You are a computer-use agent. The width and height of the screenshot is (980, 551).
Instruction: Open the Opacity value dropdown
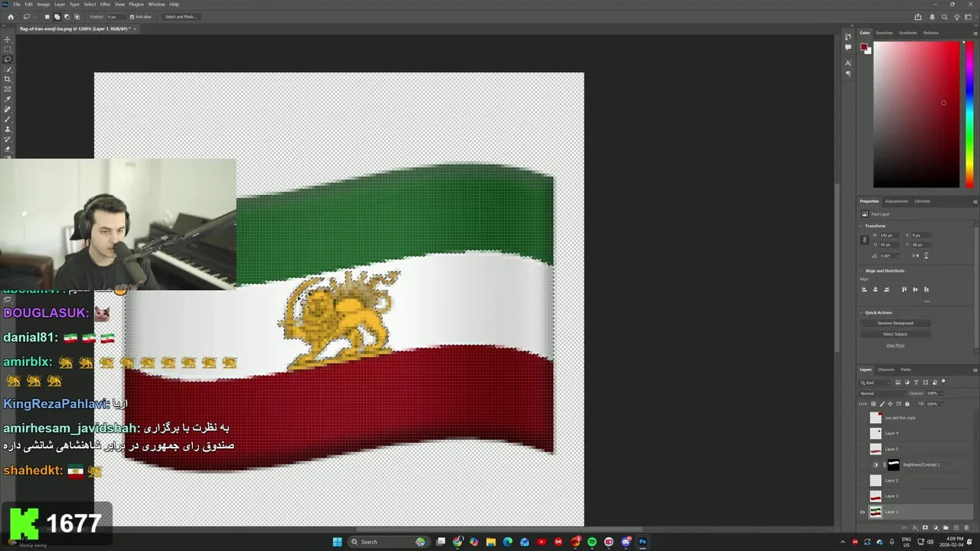[x=941, y=393]
